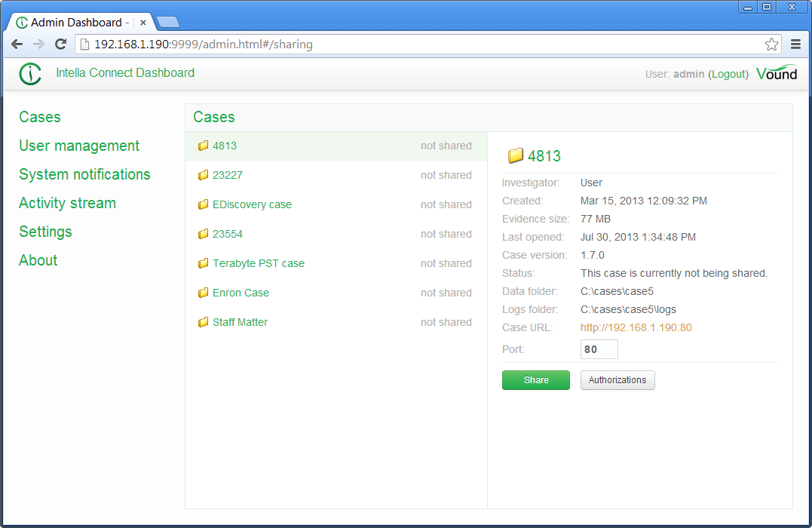Go back with browser back arrow
The height and width of the screenshot is (528, 812).
17,45
